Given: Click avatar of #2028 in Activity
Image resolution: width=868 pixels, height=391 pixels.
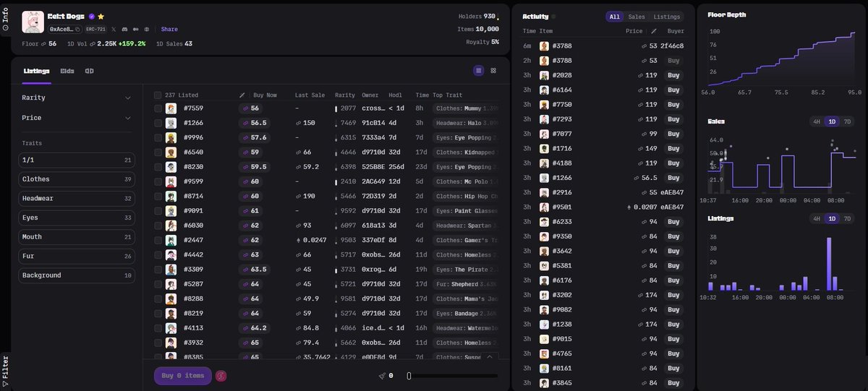Looking at the screenshot, I should pyautogui.click(x=544, y=75).
